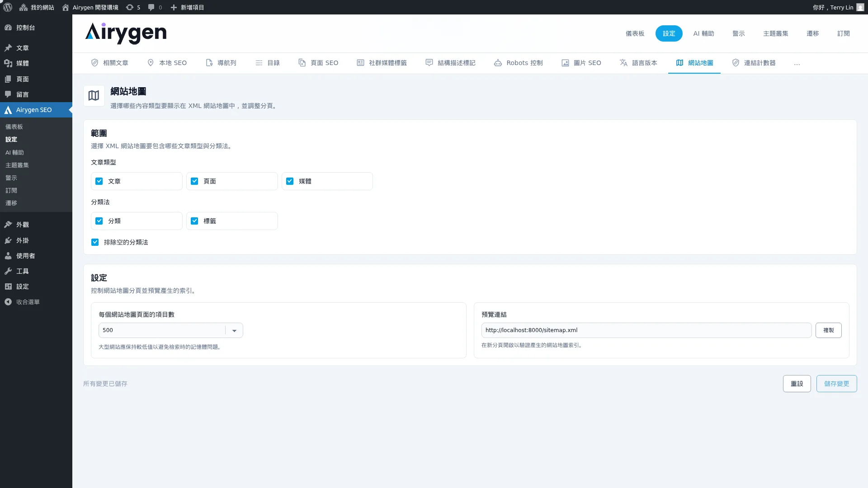
Task: Open the 語言版本 tab
Action: 638,63
